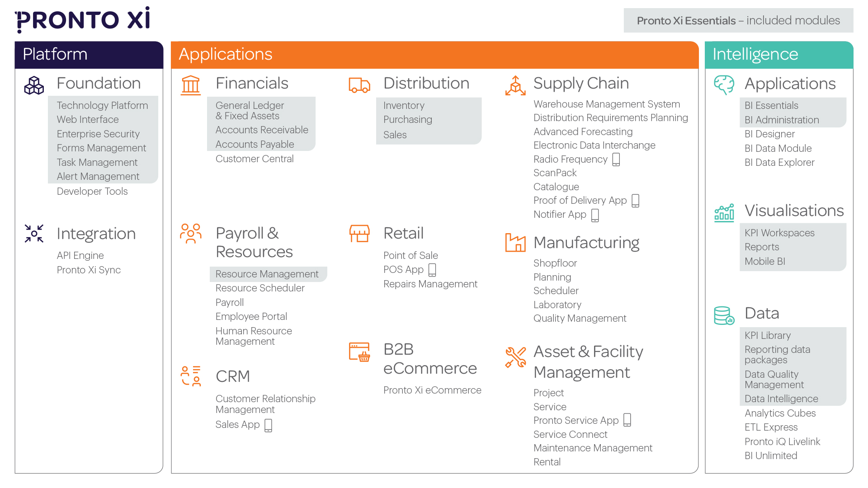Open the Customer Central module
This screenshot has height=488, width=868.
pyautogui.click(x=255, y=159)
